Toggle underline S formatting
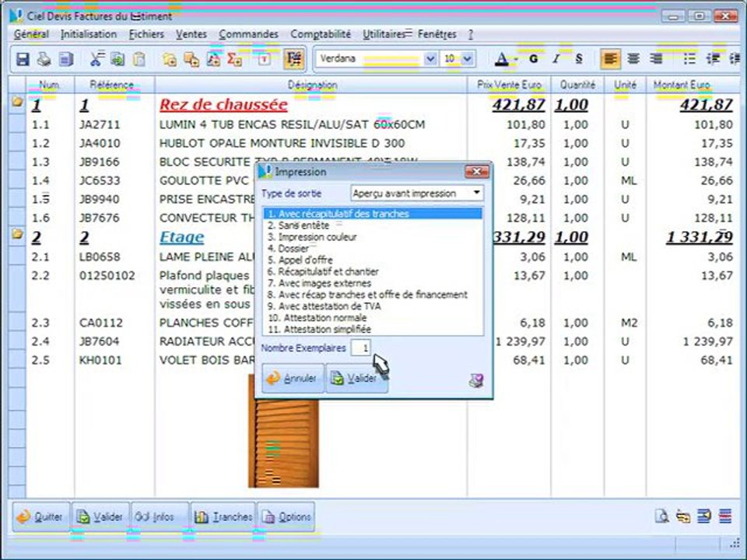The height and width of the screenshot is (560, 747). (x=579, y=59)
